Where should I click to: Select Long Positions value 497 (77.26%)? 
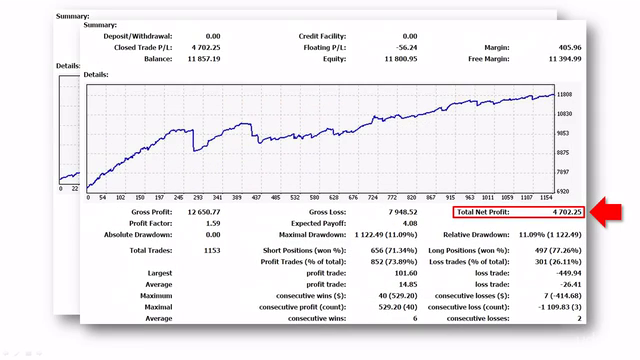(558, 251)
